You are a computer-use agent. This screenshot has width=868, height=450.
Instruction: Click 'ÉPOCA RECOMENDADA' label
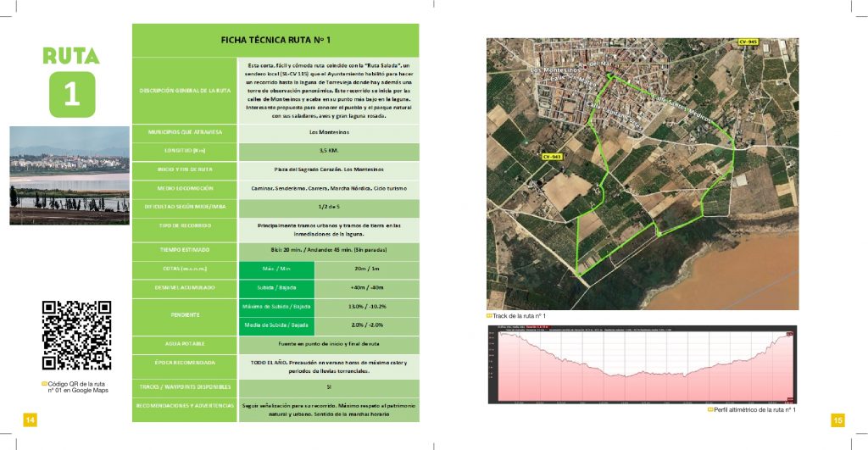click(x=185, y=363)
